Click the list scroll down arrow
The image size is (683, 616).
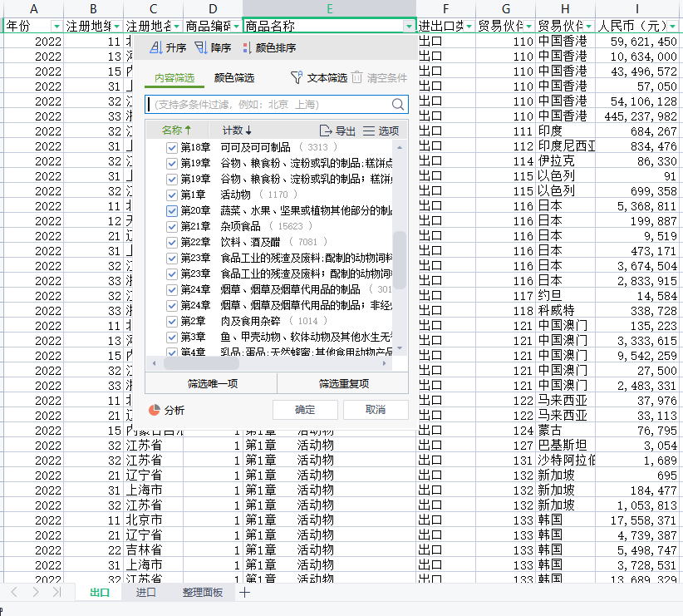point(400,348)
